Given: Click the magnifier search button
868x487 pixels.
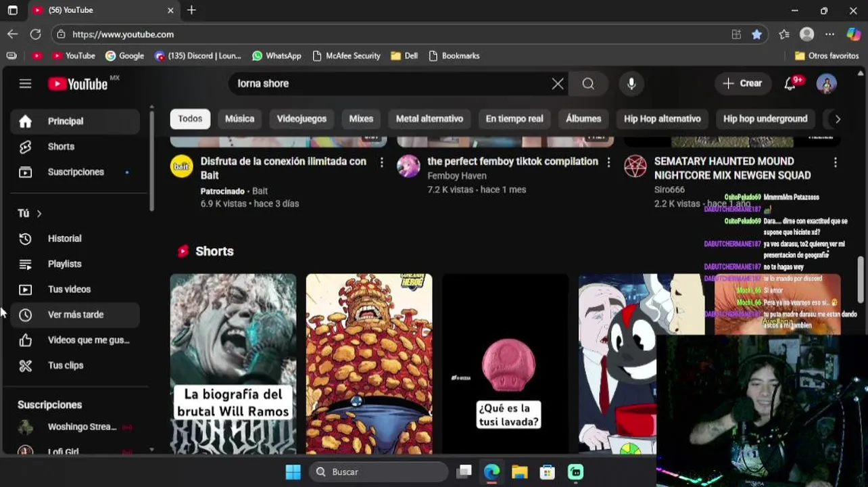Looking at the screenshot, I should click(x=588, y=83).
